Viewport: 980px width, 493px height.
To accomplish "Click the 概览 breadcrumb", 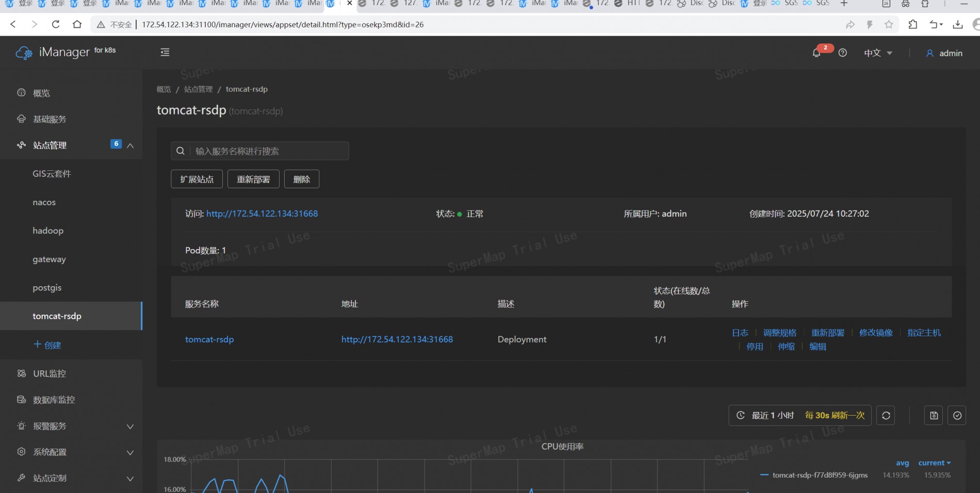I will (164, 89).
